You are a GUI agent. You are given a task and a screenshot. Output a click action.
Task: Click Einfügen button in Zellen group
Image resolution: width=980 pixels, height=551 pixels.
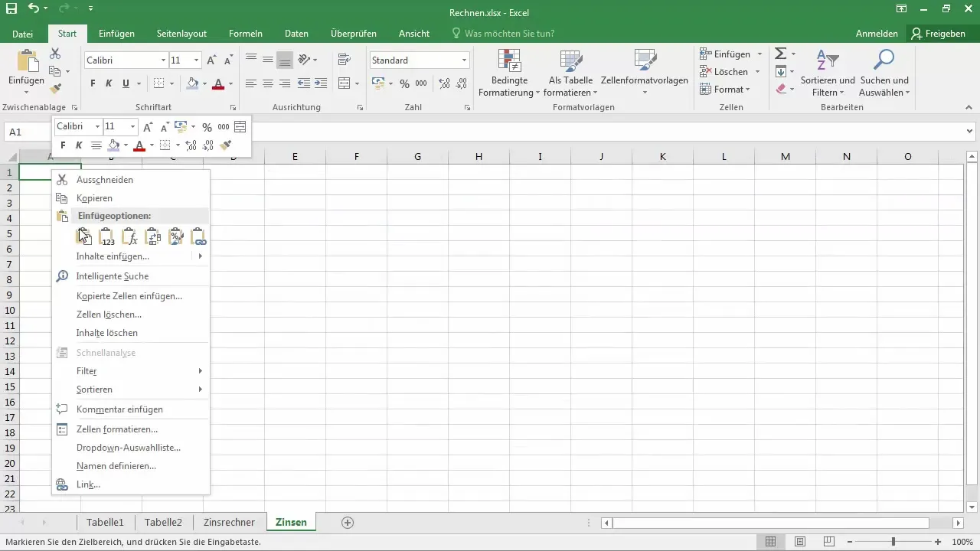pyautogui.click(x=724, y=54)
